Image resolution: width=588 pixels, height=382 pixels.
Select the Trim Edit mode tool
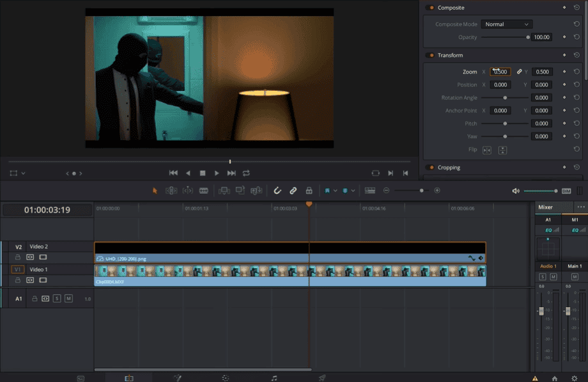click(x=170, y=190)
